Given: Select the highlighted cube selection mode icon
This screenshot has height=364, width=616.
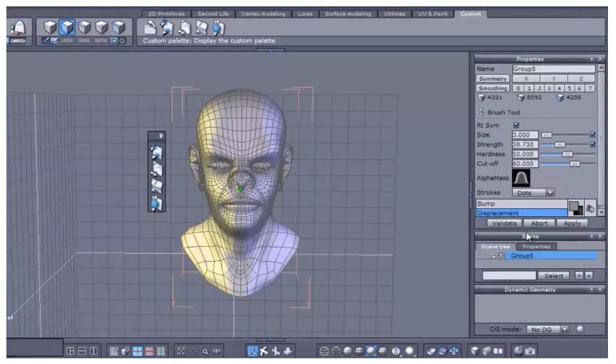Looking at the screenshot, I should 67,28.
